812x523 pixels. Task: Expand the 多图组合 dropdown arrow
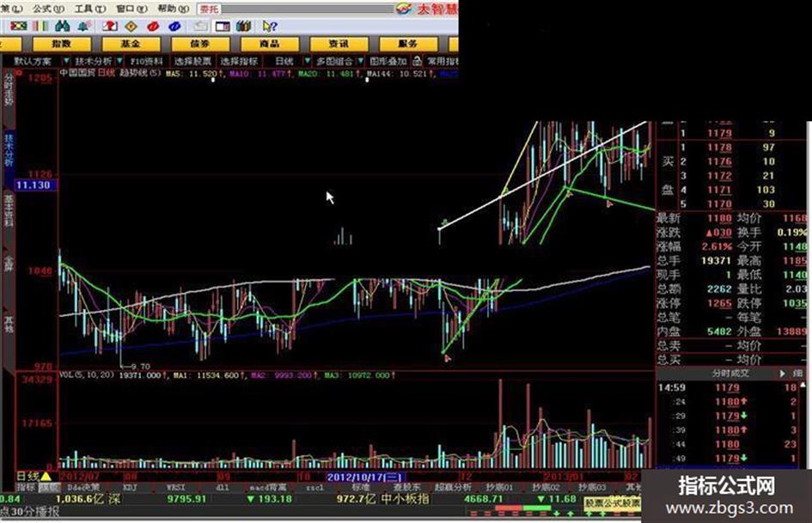pos(360,61)
